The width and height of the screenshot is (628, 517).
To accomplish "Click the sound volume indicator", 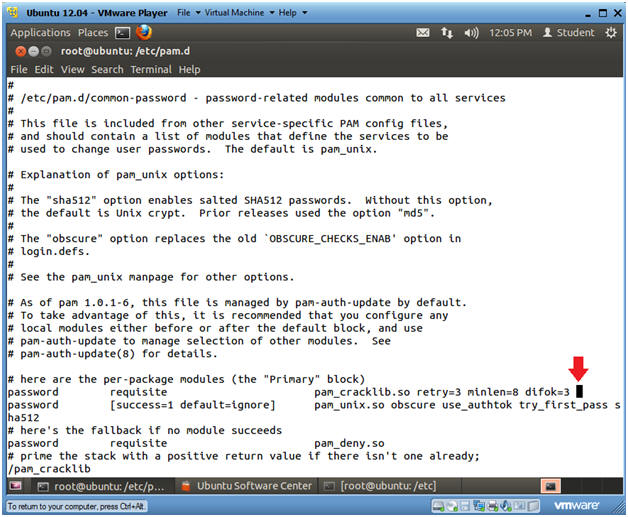I will (471, 32).
